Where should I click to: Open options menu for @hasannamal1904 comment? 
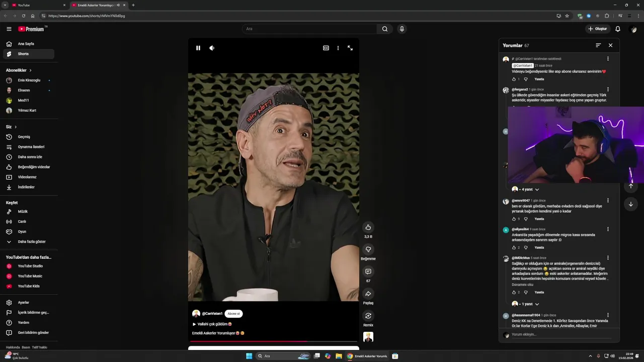608,315
